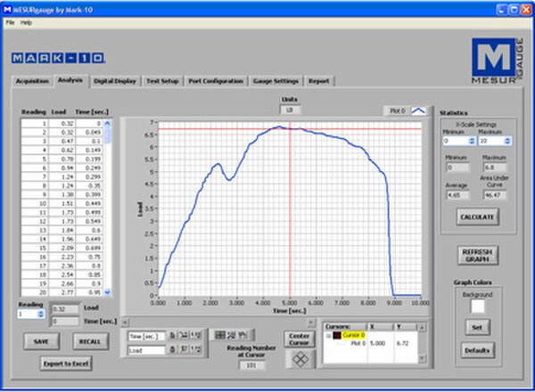The image size is (535, 392).
Task: Toggle the Load axis autoscale lock icon
Action: coord(173,350)
